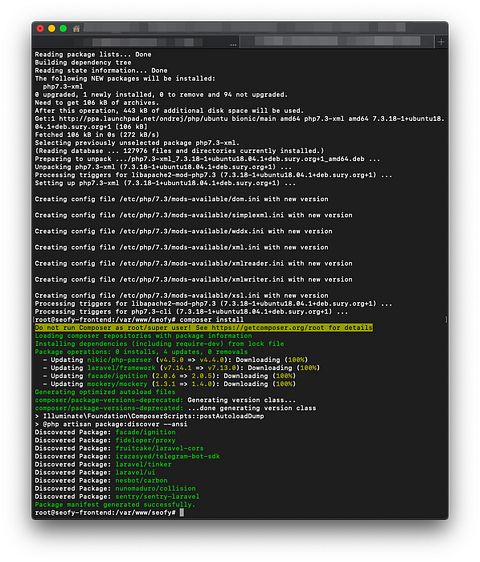The image size is (480, 562).
Task: Switch to the second terminal tab
Action: [x=337, y=42]
